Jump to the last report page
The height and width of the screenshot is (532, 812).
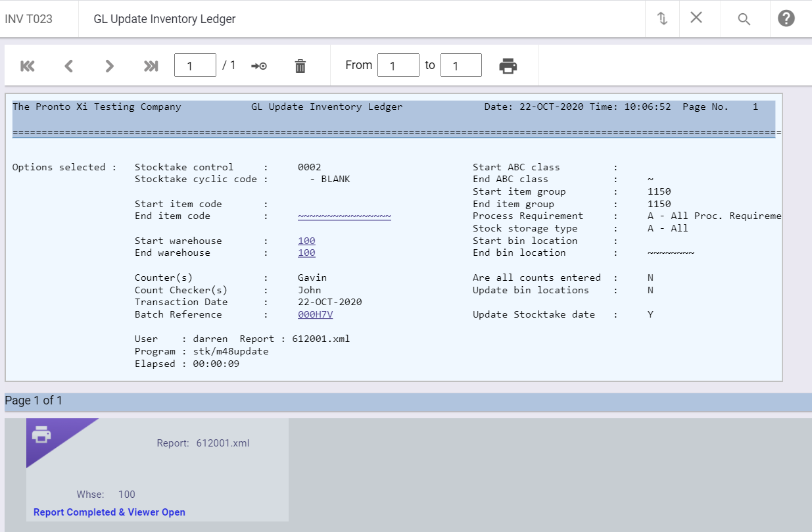pos(151,66)
